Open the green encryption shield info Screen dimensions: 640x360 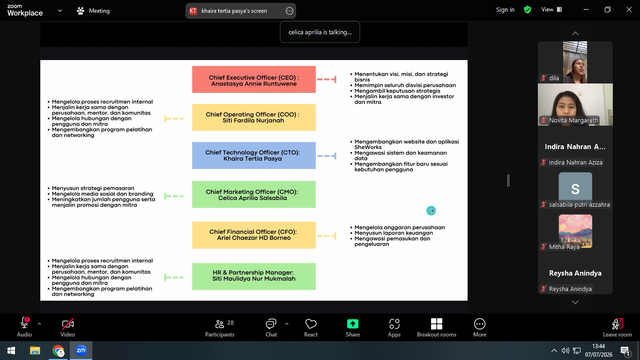point(527,10)
